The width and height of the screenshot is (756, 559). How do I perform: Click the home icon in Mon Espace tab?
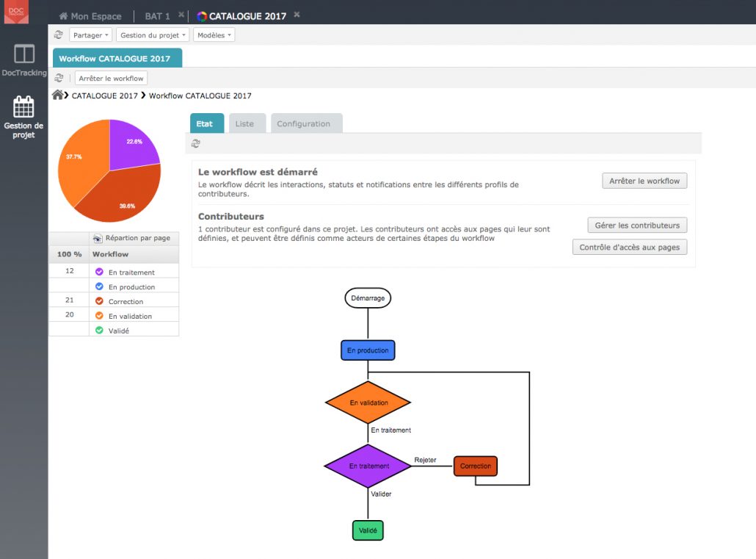coord(63,16)
